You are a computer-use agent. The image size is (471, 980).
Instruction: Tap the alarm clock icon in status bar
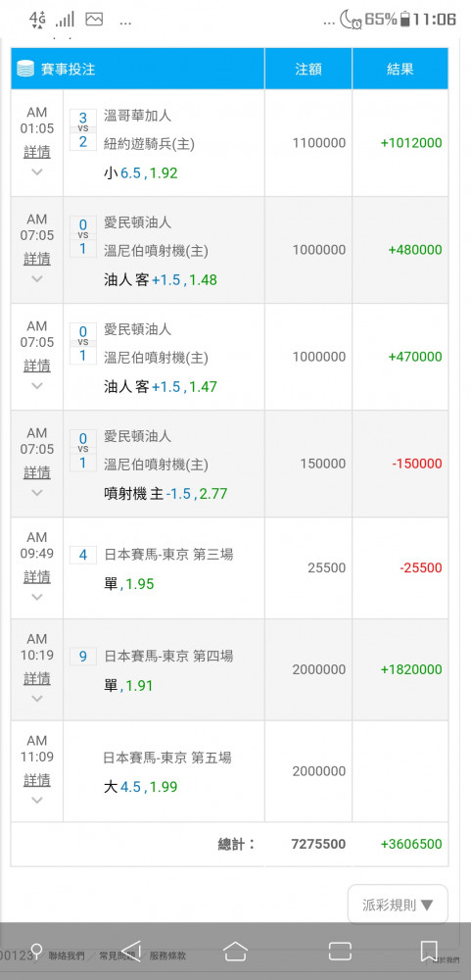click(356, 24)
